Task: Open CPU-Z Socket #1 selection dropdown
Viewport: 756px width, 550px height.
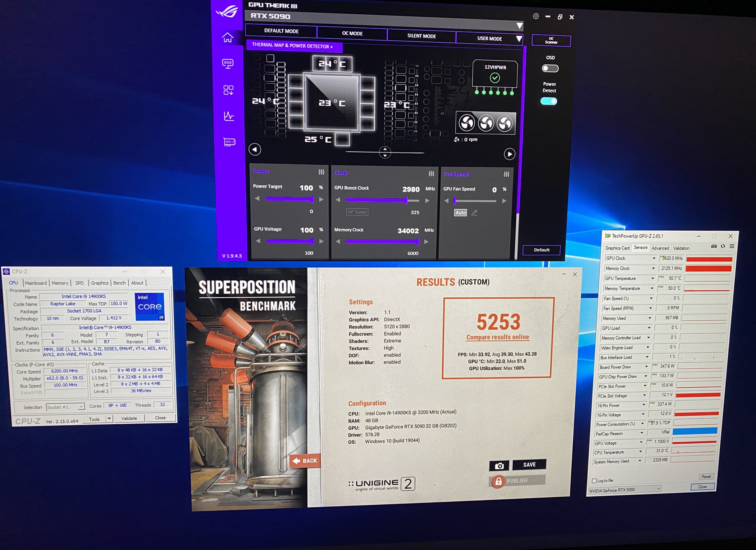Action: (65, 407)
